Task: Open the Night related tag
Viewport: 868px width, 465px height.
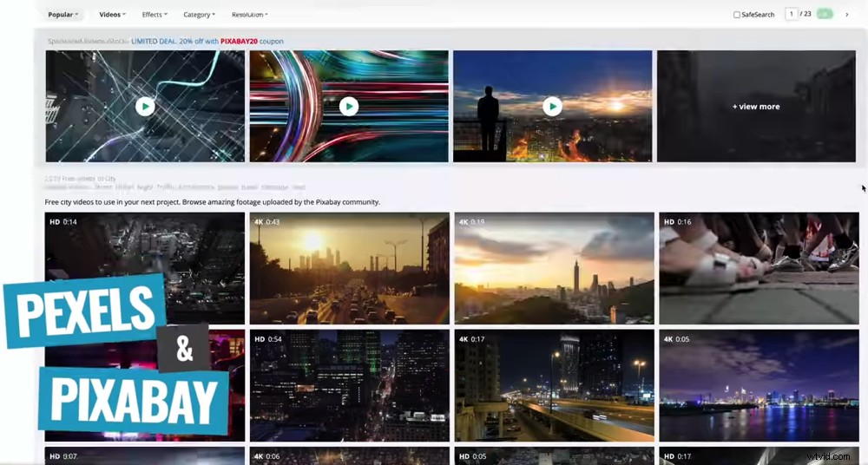Action: (x=145, y=187)
